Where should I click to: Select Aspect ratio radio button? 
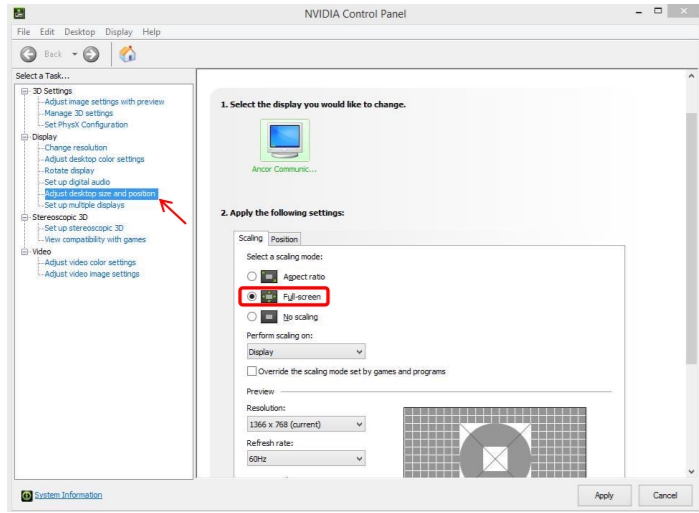coord(252,276)
